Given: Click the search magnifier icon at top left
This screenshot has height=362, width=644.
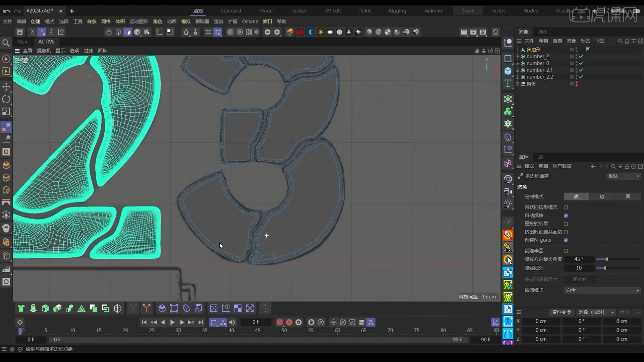Looking at the screenshot, I should coord(6,43).
